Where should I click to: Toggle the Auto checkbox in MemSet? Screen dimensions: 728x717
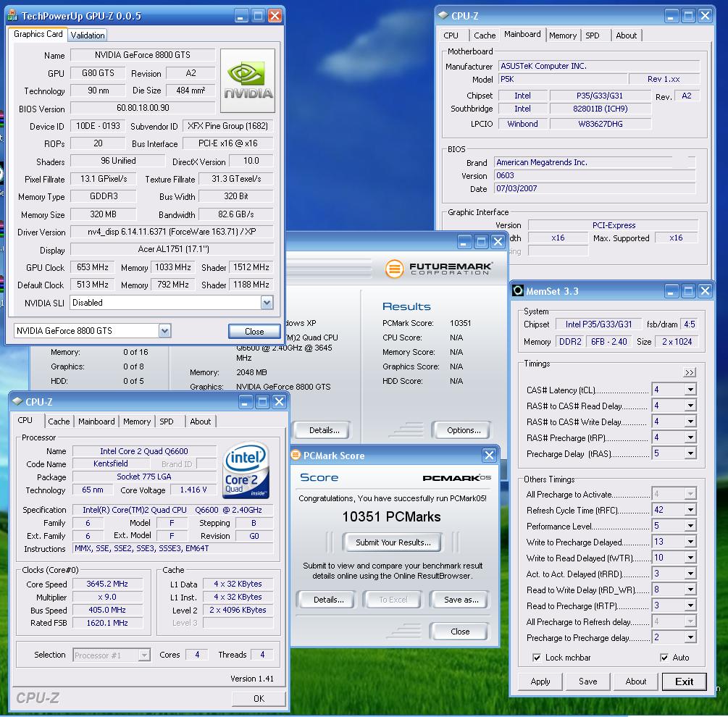point(664,658)
